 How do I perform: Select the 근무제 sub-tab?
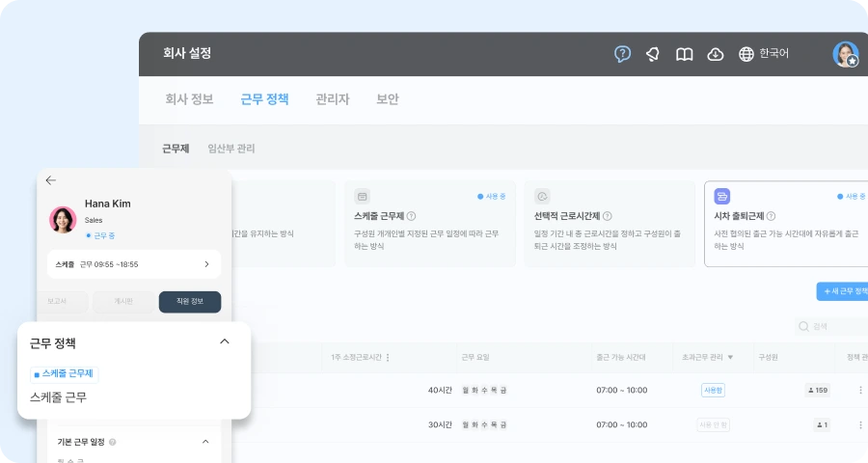click(176, 149)
